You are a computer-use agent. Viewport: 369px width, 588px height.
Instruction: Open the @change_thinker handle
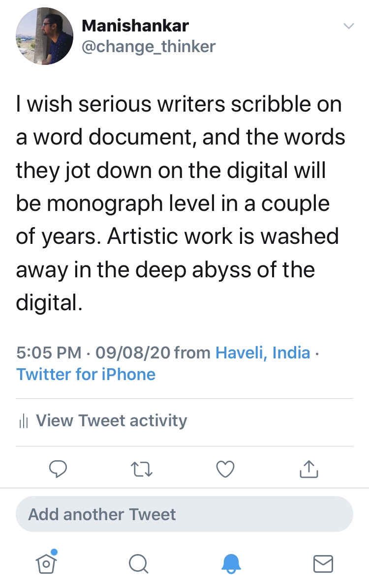pos(148,46)
